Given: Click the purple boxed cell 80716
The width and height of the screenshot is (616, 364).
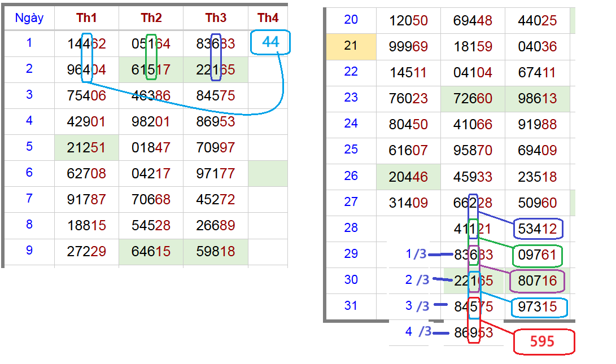Looking at the screenshot, I should click(x=538, y=281).
